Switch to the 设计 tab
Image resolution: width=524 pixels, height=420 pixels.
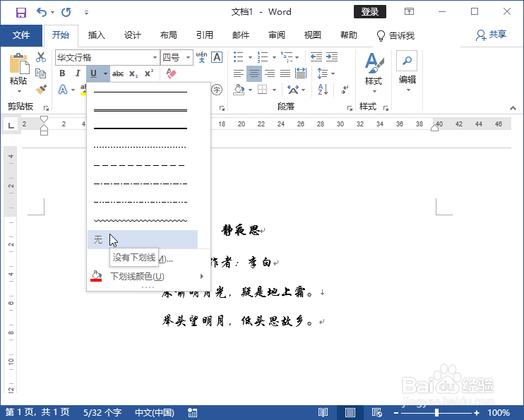(x=133, y=35)
